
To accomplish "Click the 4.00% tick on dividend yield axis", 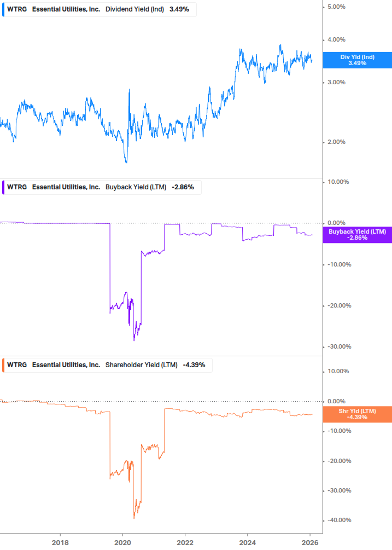I will click(336, 39).
